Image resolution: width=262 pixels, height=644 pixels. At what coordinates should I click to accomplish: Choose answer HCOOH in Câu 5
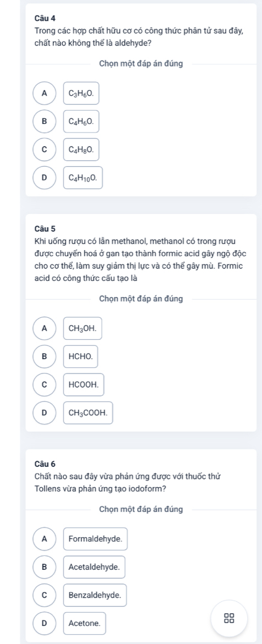[84, 384]
